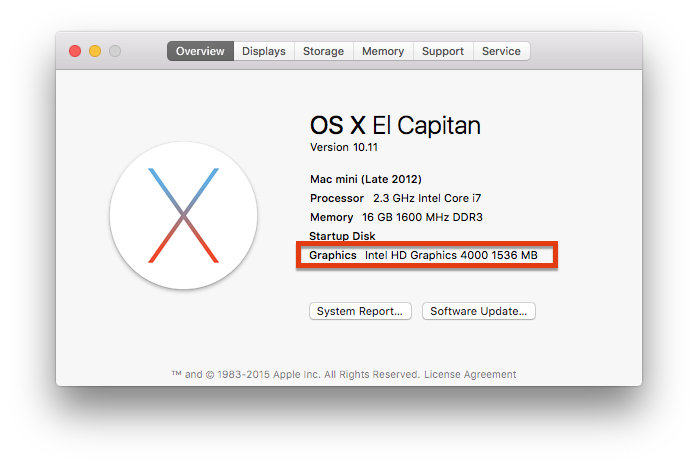Image resolution: width=698 pixels, height=466 pixels.
Task: Click the Version 10.11 text
Action: click(x=344, y=147)
